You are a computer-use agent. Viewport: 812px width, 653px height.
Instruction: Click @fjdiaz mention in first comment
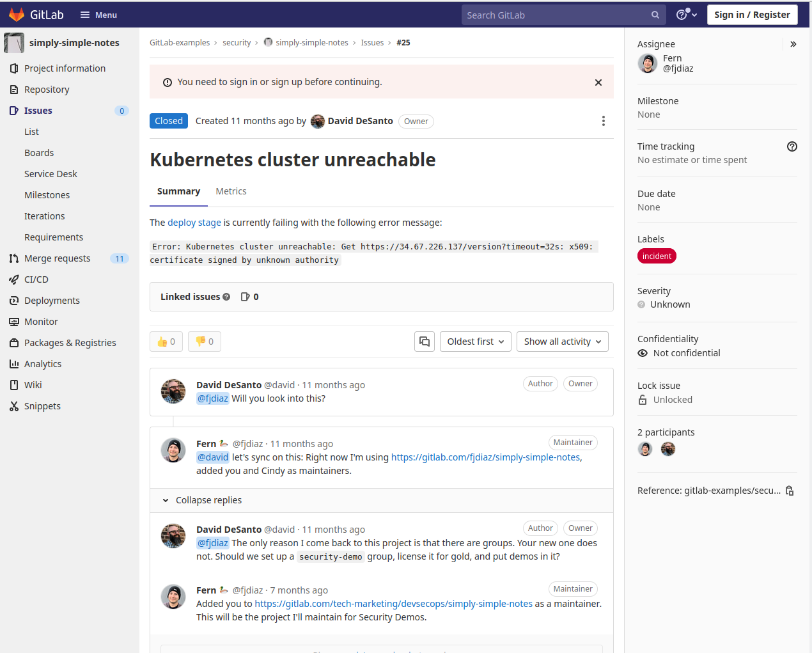pyautogui.click(x=212, y=398)
